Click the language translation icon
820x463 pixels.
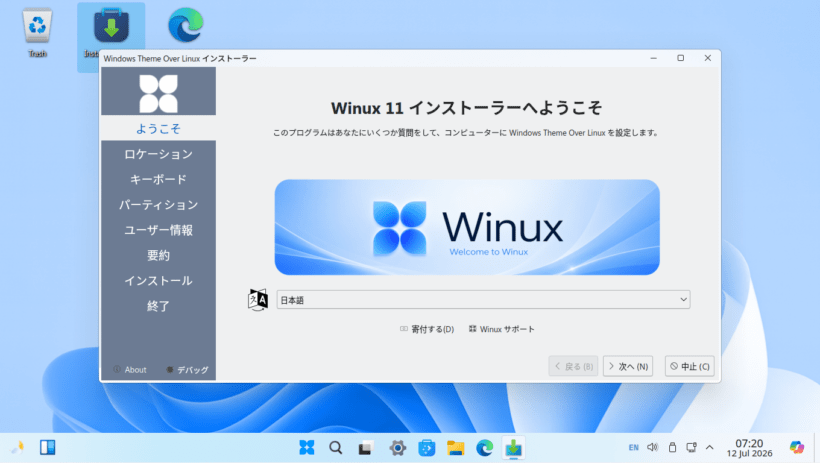point(257,300)
